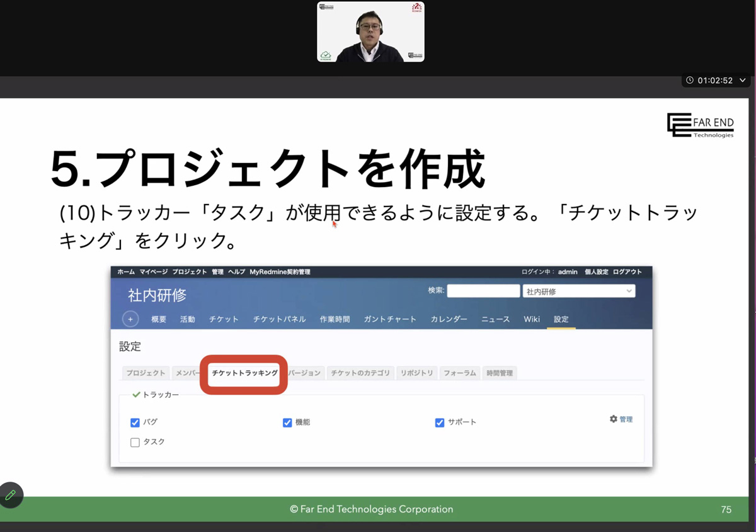756x532 pixels.
Task: Click the Far End Technologies logo
Action: click(x=700, y=125)
